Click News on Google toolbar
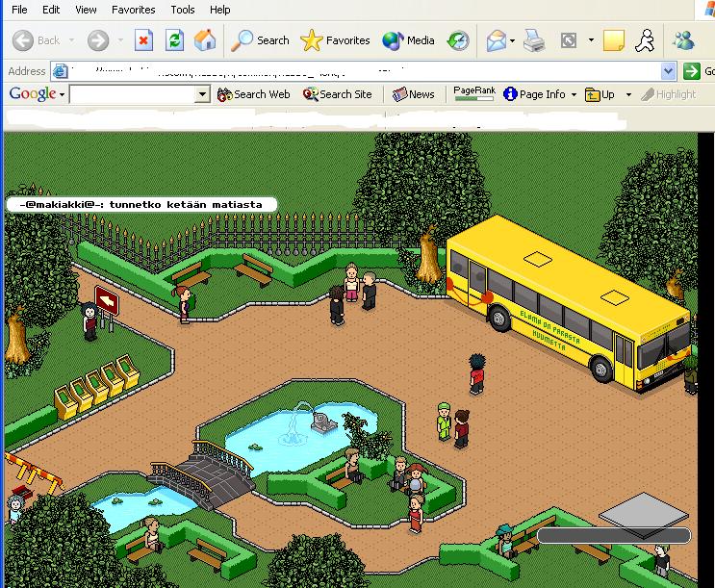 414,94
